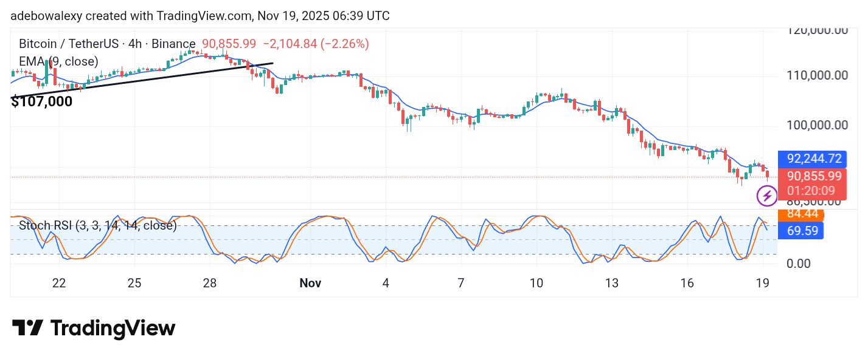Click the black trendline near $107,000
Screen dimensions: 868x359
click(x=143, y=79)
